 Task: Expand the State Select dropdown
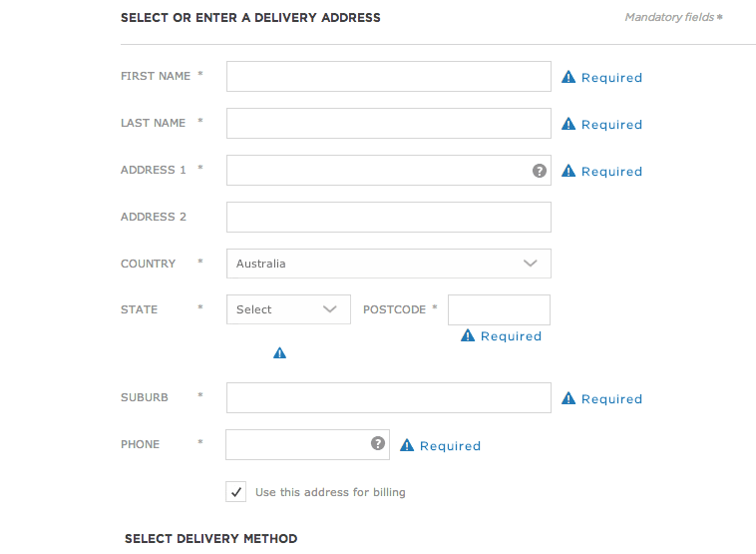[288, 309]
